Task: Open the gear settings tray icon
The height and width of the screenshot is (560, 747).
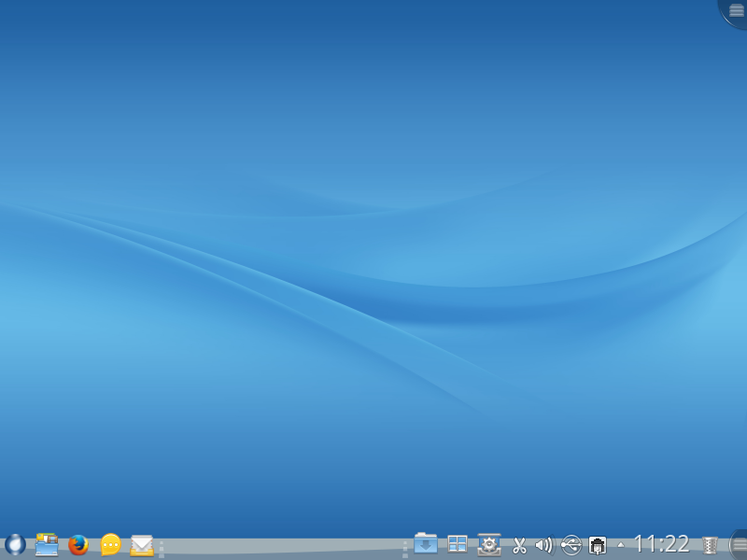Action: [488, 544]
